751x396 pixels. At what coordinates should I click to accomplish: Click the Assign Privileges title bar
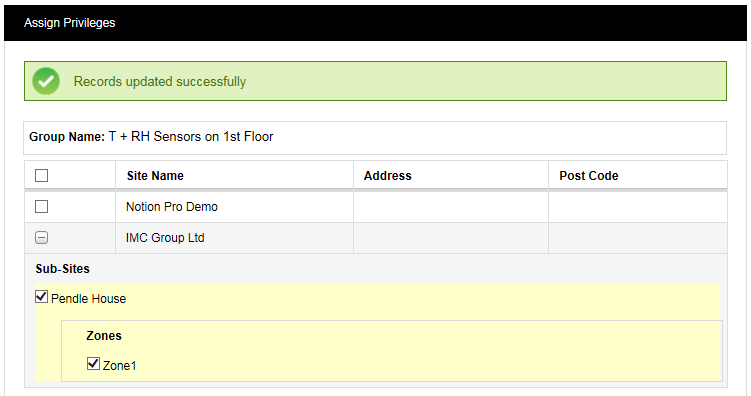point(375,23)
